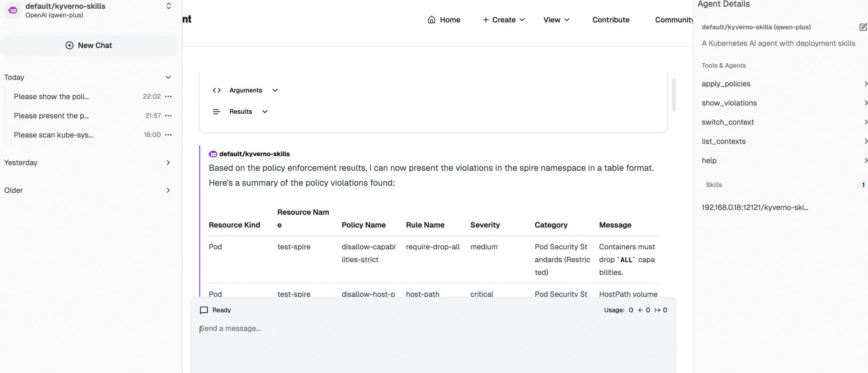Click the Arguments code brackets icon
868x373 pixels.
[x=217, y=90]
